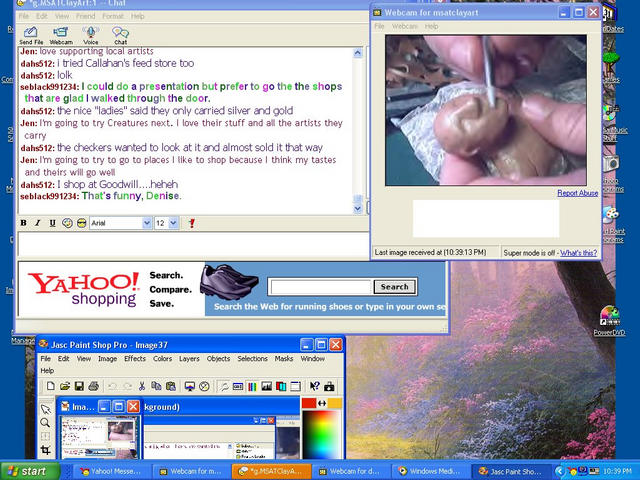Image resolution: width=640 pixels, height=480 pixels.
Task: Click the red Buzz exclamation icon
Action: (192, 223)
